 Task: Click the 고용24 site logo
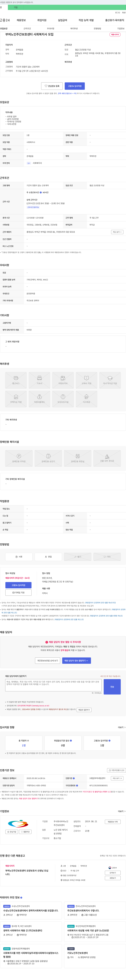5,20
